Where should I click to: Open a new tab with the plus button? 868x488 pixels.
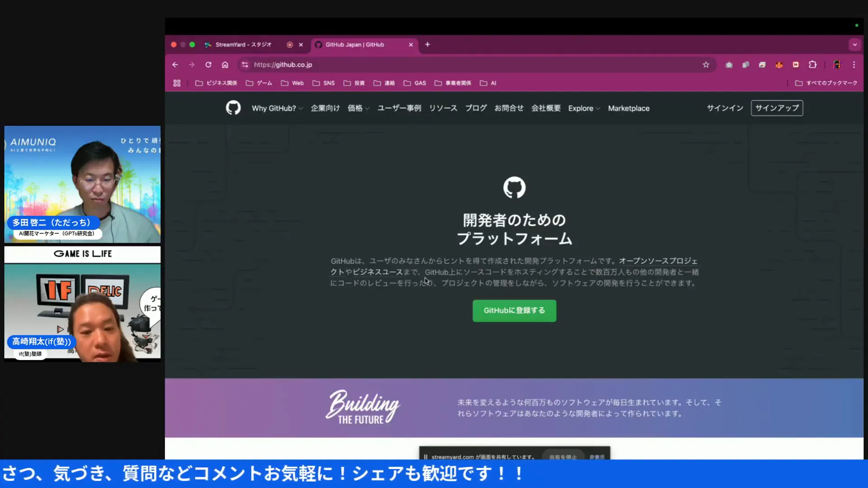pyautogui.click(x=428, y=44)
